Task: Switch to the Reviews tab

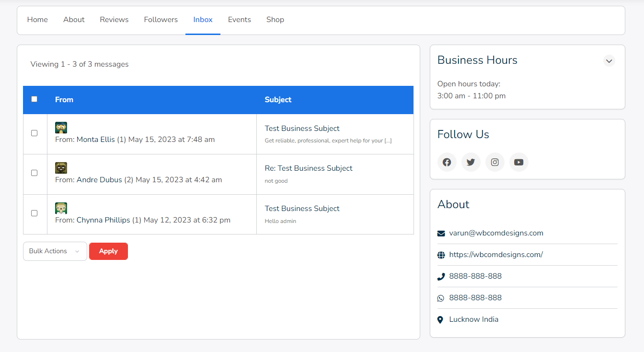Action: point(114,20)
